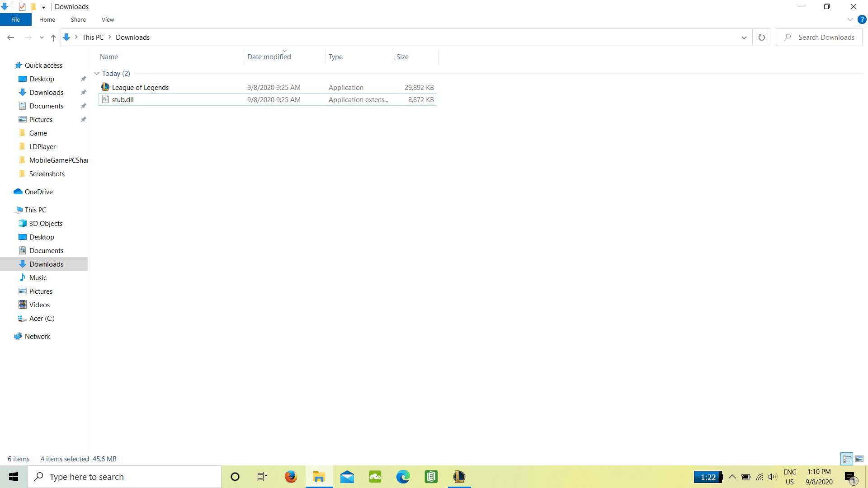Open the Videos folder under This PC

coord(39,305)
